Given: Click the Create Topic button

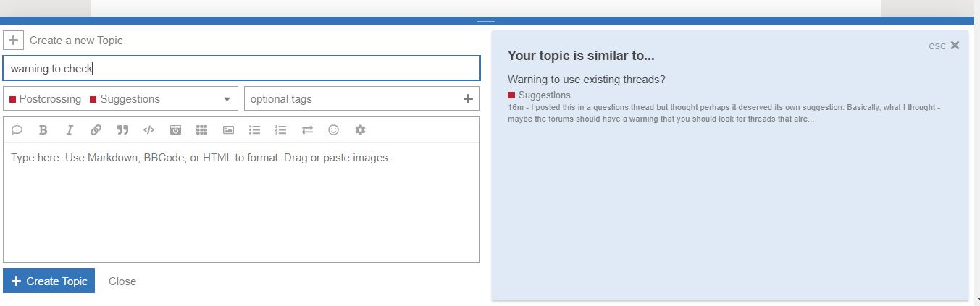Looking at the screenshot, I should tap(49, 281).
